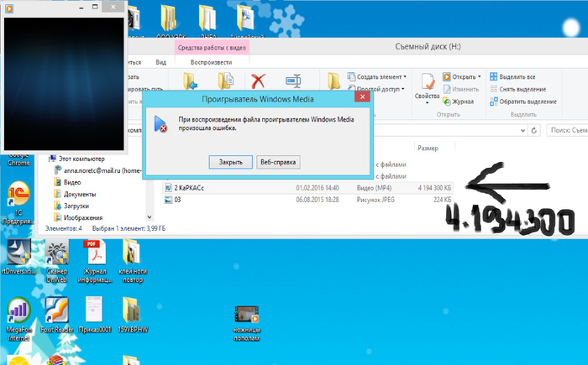
Task: Click Изменить in the ribbon
Action: [461, 89]
